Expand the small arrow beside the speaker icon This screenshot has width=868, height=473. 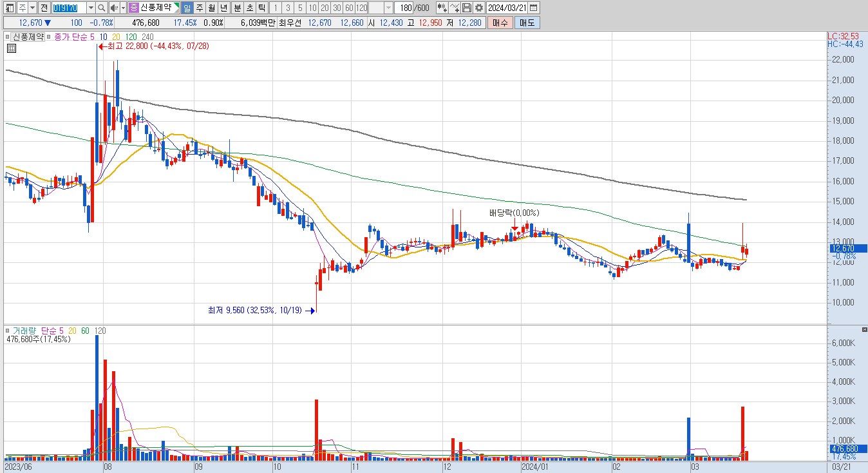[x=123, y=8]
